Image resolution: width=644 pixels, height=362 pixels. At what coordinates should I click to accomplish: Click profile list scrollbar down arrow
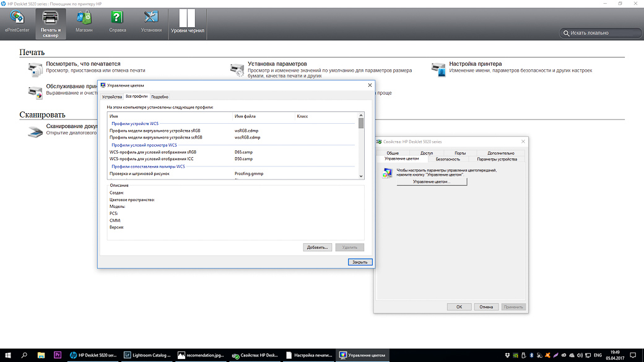click(x=361, y=176)
